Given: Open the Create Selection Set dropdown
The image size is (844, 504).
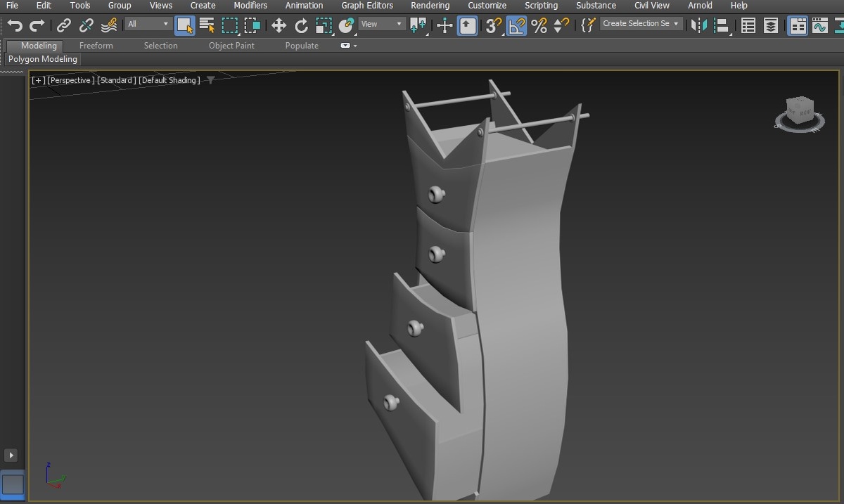Looking at the screenshot, I should (641, 24).
